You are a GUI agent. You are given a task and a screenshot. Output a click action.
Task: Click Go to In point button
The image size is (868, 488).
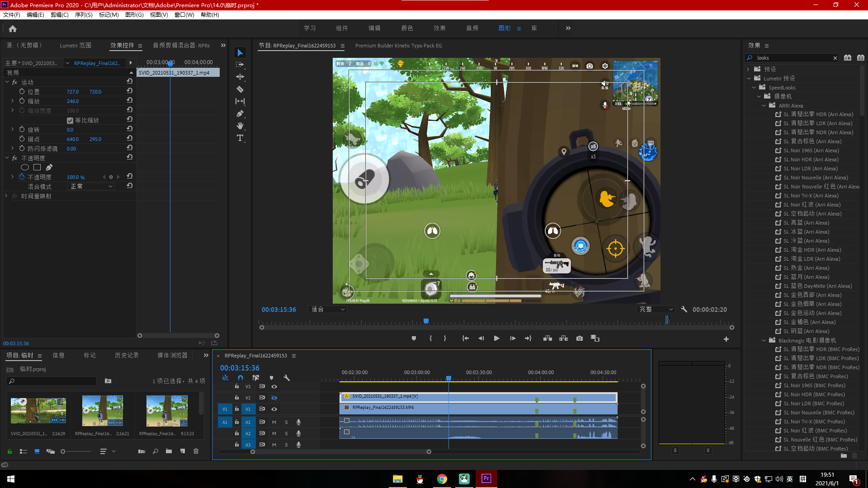pos(465,338)
